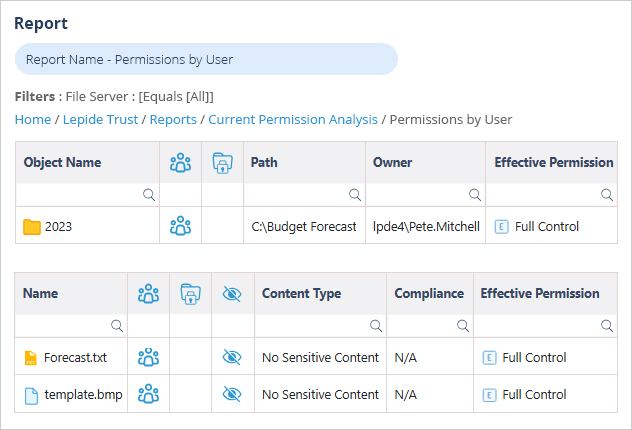The height and width of the screenshot is (430, 632).
Task: Click Full Control text in Forecast.txt row
Action: pyautogui.click(x=534, y=358)
